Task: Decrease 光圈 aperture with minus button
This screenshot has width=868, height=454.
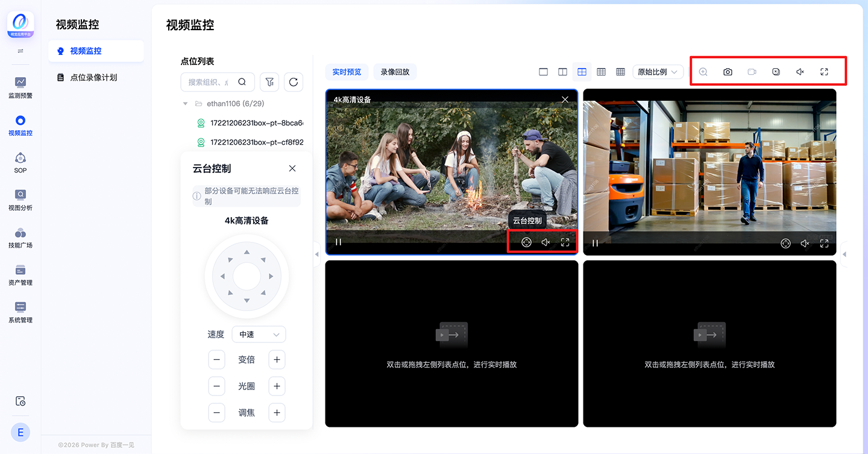Action: pos(216,386)
